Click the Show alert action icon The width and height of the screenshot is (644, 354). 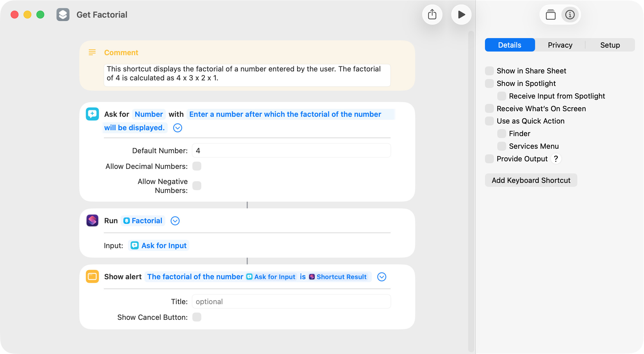pyautogui.click(x=92, y=277)
